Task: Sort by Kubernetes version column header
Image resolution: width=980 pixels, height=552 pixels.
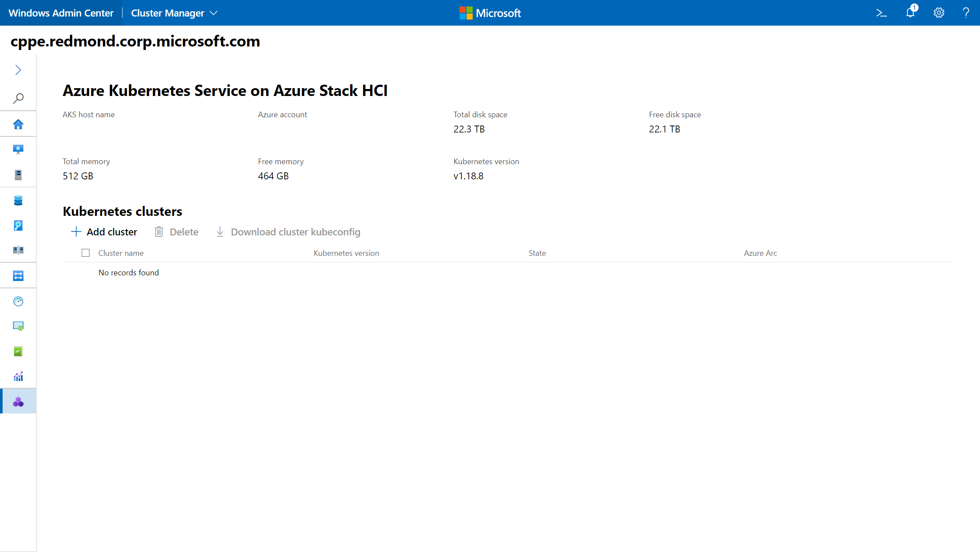Action: pos(346,253)
